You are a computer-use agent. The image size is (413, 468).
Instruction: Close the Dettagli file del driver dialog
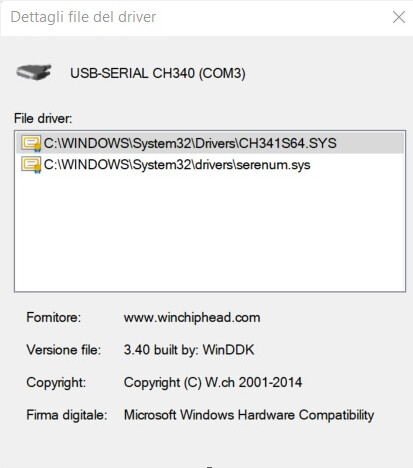399,17
